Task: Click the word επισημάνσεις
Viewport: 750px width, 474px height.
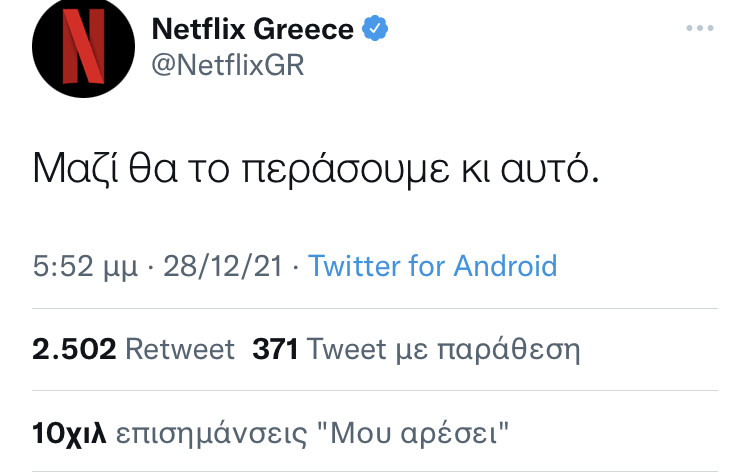Action: (x=211, y=434)
